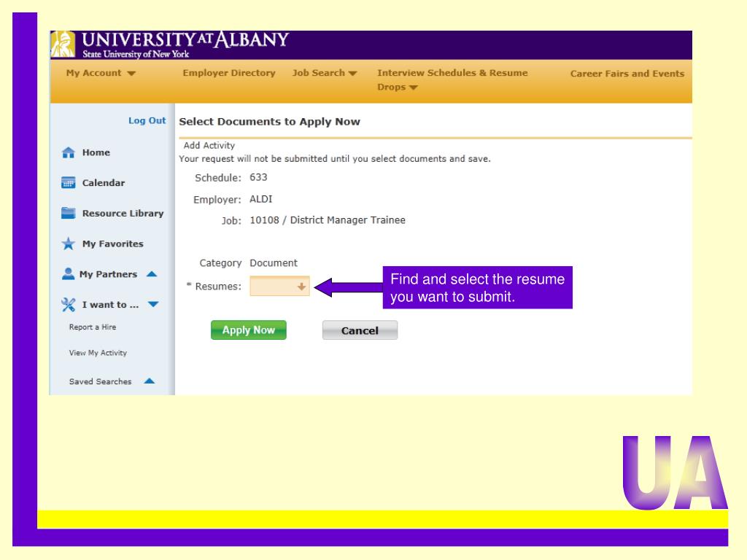Click Saved Searches link
747x560 pixels.
pyautogui.click(x=100, y=381)
